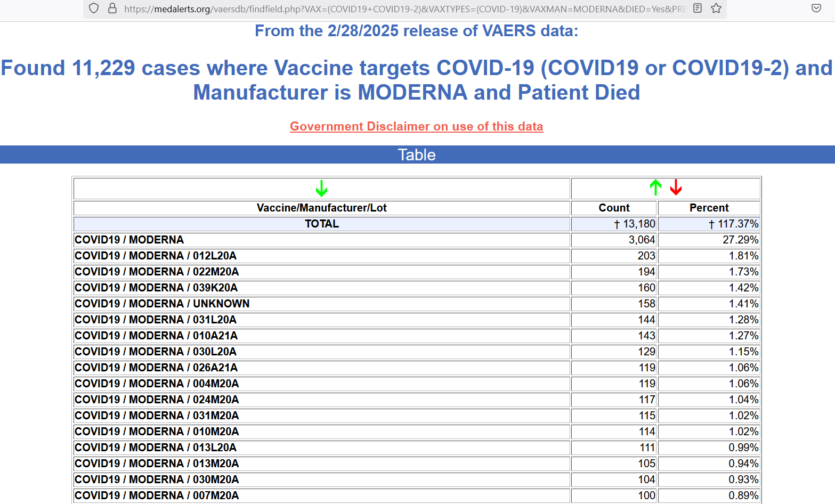Screen dimensions: 835x504
Task: Click count value 105
Action: (646, 464)
